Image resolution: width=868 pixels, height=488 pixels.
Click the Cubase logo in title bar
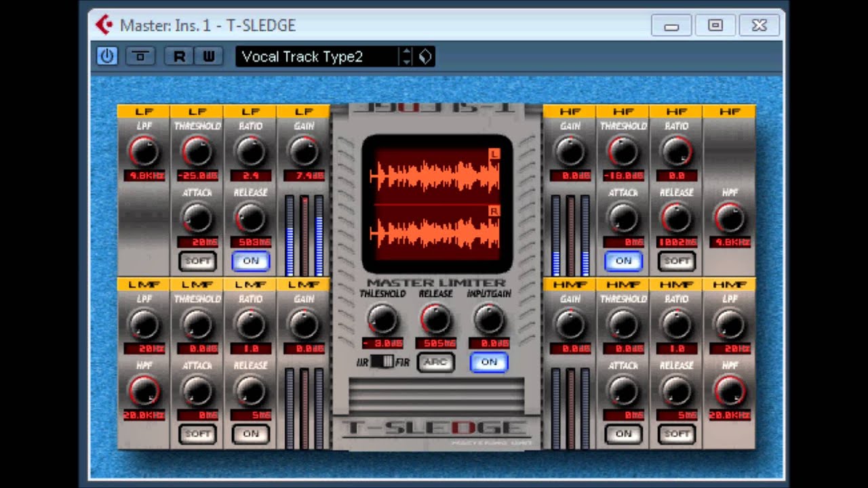(x=104, y=26)
